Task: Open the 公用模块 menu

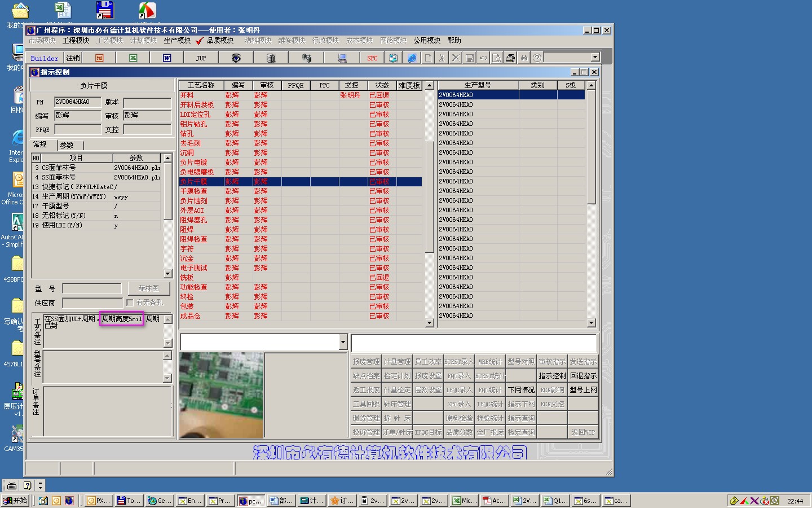Action: (x=427, y=41)
